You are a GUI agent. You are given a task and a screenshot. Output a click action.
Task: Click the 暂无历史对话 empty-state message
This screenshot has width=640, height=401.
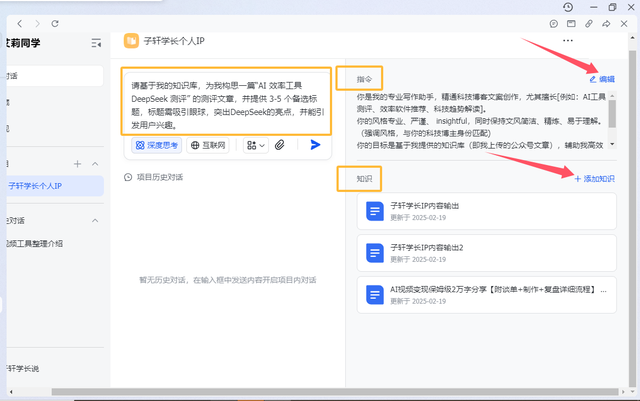(228, 280)
